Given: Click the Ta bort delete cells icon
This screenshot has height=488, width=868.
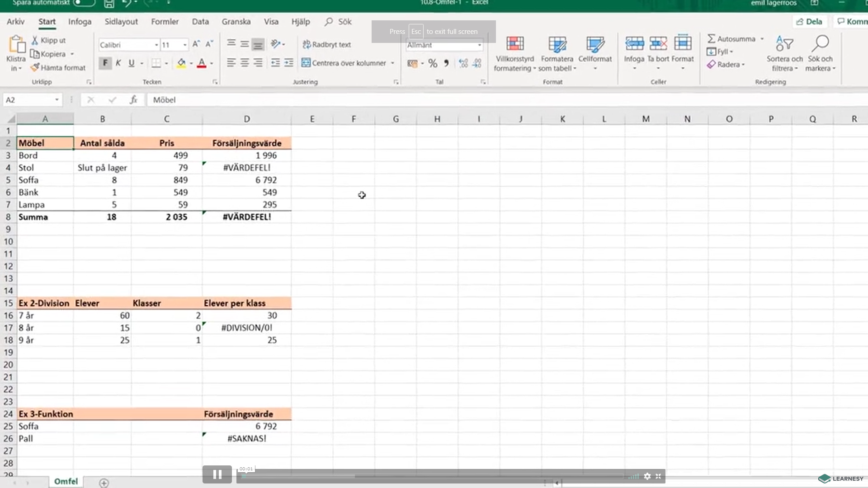Looking at the screenshot, I should tap(658, 44).
